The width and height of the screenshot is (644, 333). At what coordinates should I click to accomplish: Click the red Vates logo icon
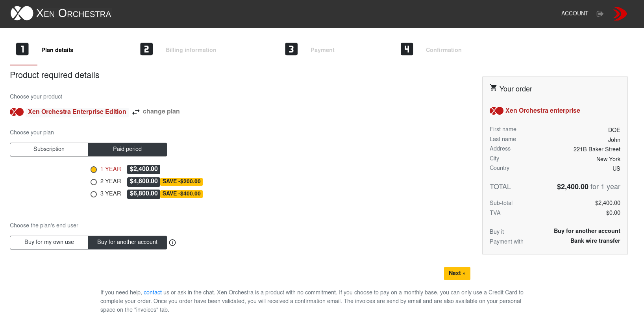(x=620, y=14)
